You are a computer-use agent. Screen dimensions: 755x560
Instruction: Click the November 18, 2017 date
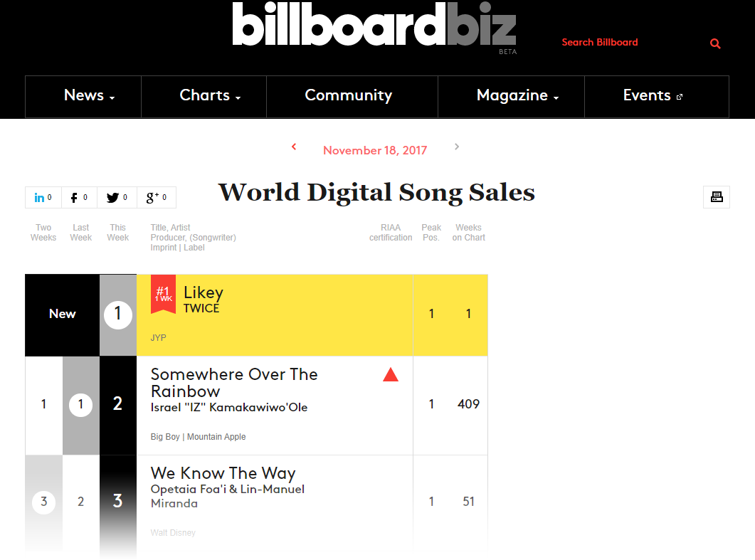[x=375, y=151]
